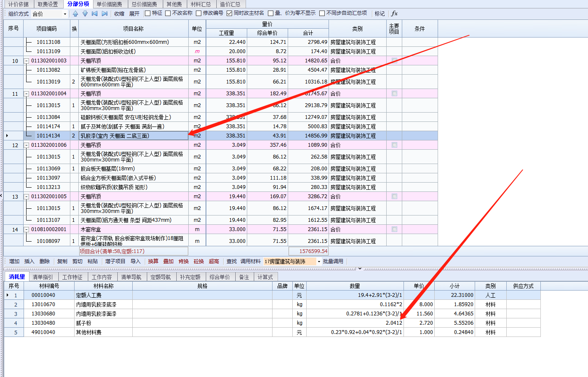Check the 修改编号 option
This screenshot has width=588, height=377.
(x=198, y=13)
